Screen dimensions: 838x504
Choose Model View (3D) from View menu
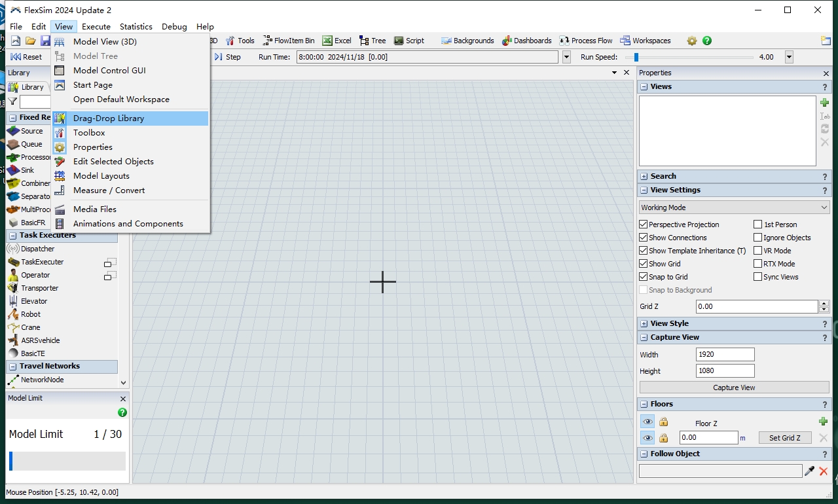pos(130,41)
